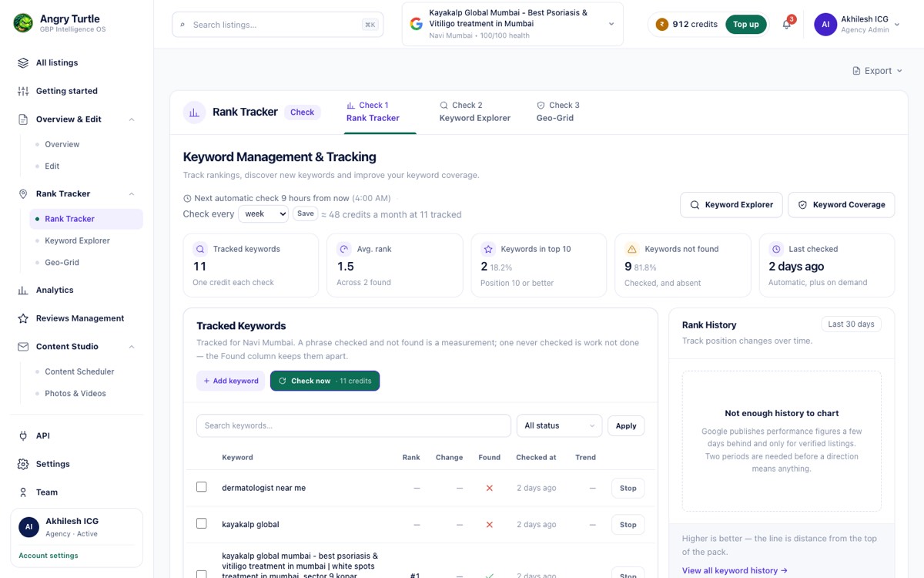Click inside the Search keywords field
Image resolution: width=924 pixels, height=578 pixels.
pos(353,426)
